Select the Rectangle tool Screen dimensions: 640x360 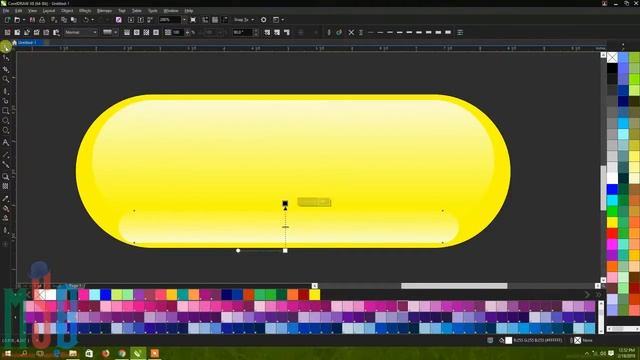click(6, 111)
